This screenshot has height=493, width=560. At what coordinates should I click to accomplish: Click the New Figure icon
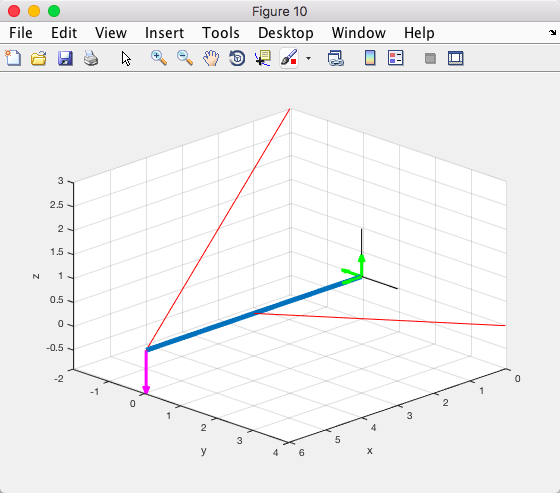tap(13, 58)
